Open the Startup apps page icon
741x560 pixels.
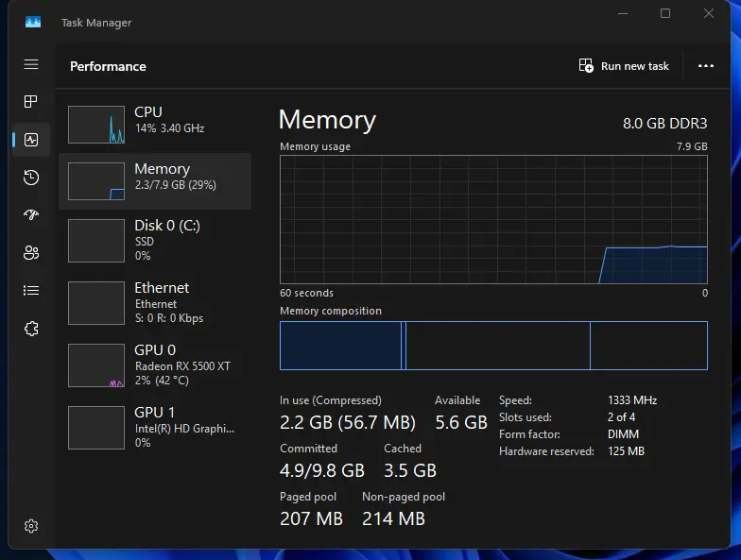[x=31, y=215]
